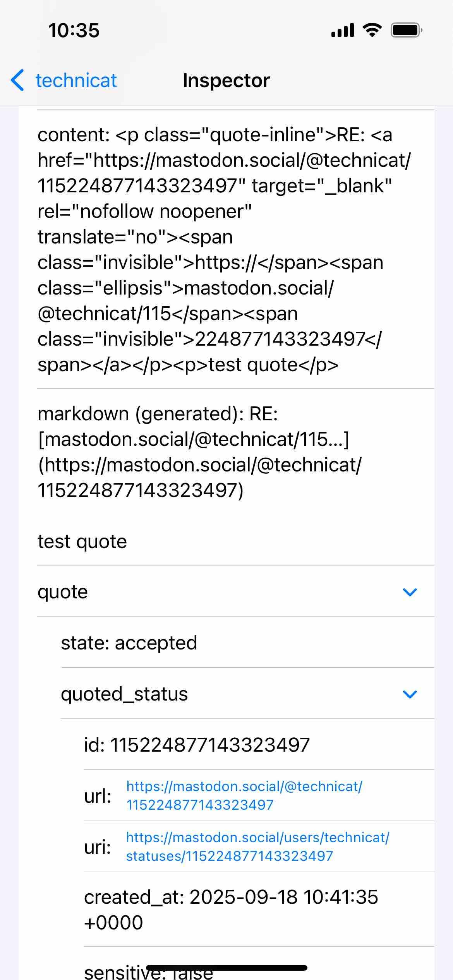The height and width of the screenshot is (980, 453).
Task: Collapse the quoted_status chevron
Action: 410,694
